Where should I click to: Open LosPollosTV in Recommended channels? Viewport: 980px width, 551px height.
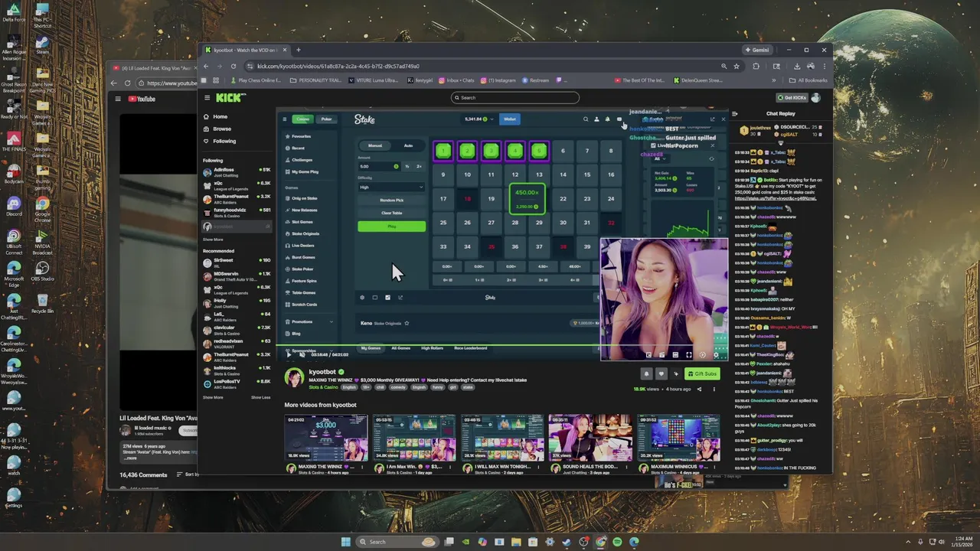pos(237,383)
